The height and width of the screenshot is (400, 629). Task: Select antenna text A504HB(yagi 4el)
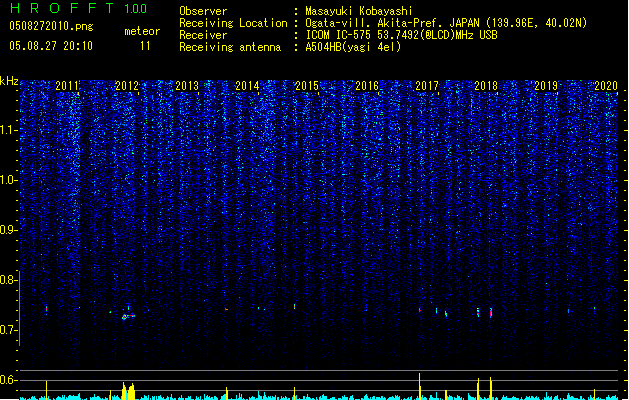pyautogui.click(x=353, y=47)
